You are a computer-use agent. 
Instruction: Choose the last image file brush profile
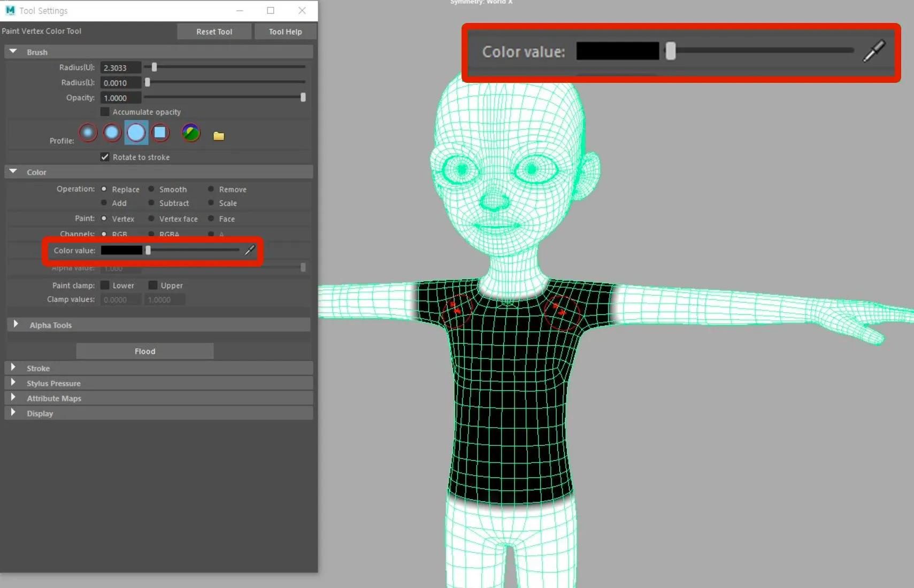pyautogui.click(x=191, y=133)
